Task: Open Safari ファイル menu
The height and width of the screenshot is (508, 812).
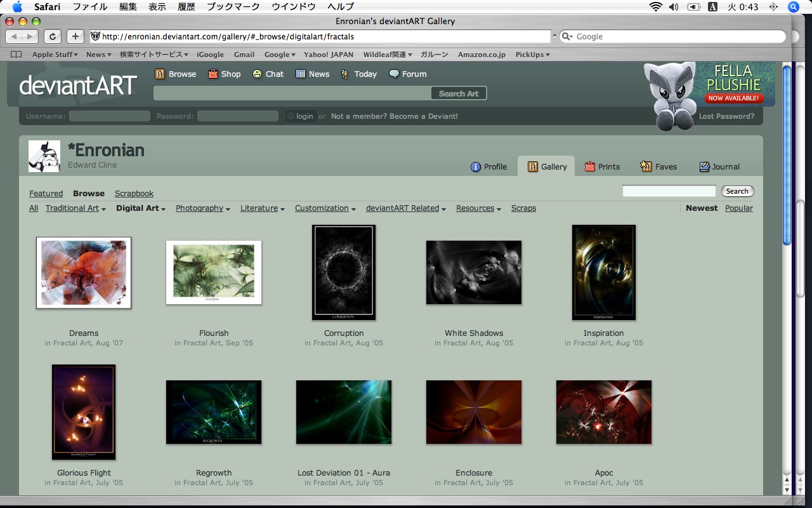Action: [89, 7]
